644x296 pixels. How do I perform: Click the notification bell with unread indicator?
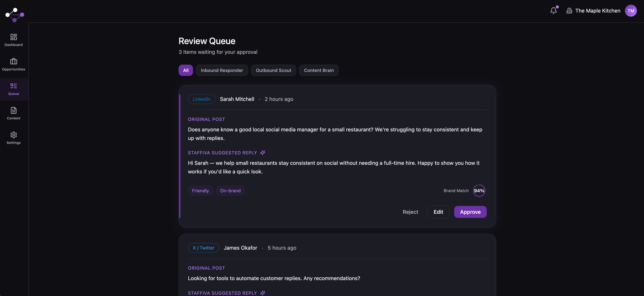tap(554, 10)
